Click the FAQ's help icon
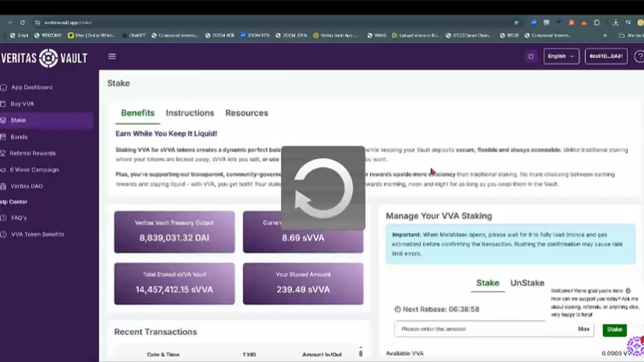This screenshot has height=362, width=644. coord(4,218)
